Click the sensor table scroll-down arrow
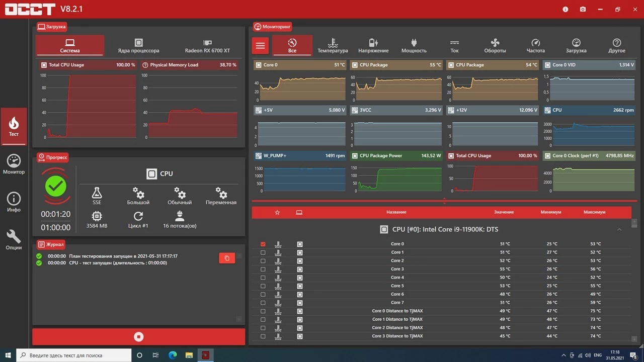644x362 pixels. (x=634, y=339)
